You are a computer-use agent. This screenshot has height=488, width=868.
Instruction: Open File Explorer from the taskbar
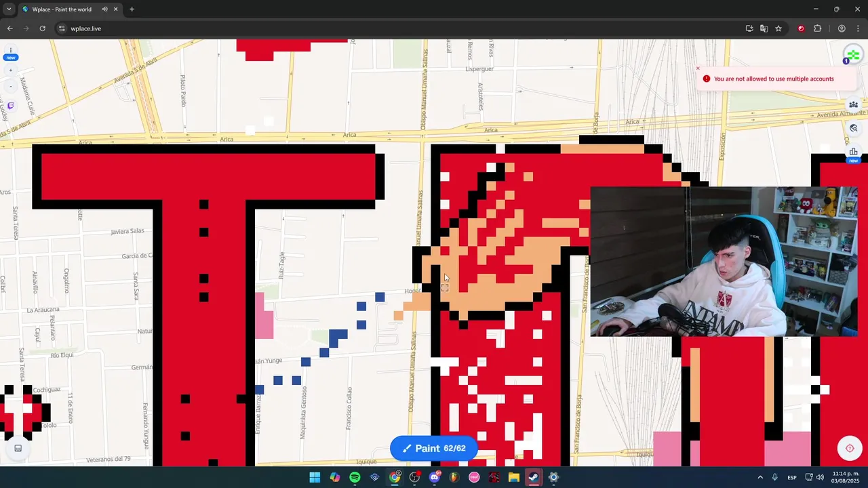513,477
